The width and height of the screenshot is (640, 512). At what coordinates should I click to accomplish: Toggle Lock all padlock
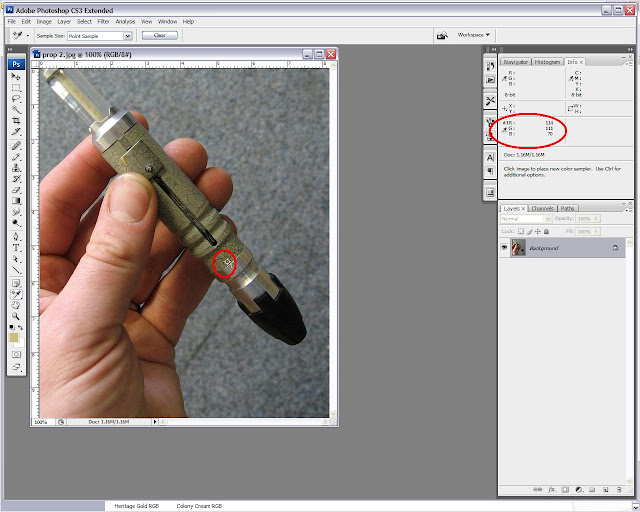tap(546, 232)
